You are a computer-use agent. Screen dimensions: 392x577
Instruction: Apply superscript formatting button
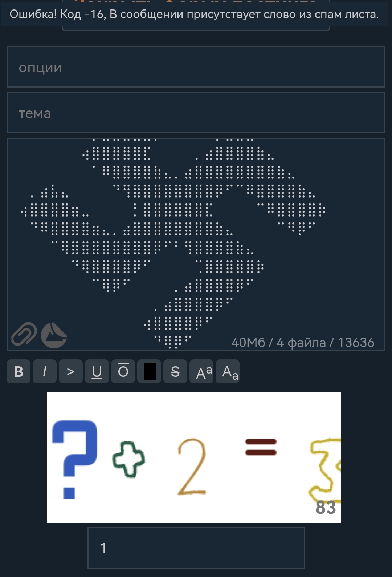point(201,371)
